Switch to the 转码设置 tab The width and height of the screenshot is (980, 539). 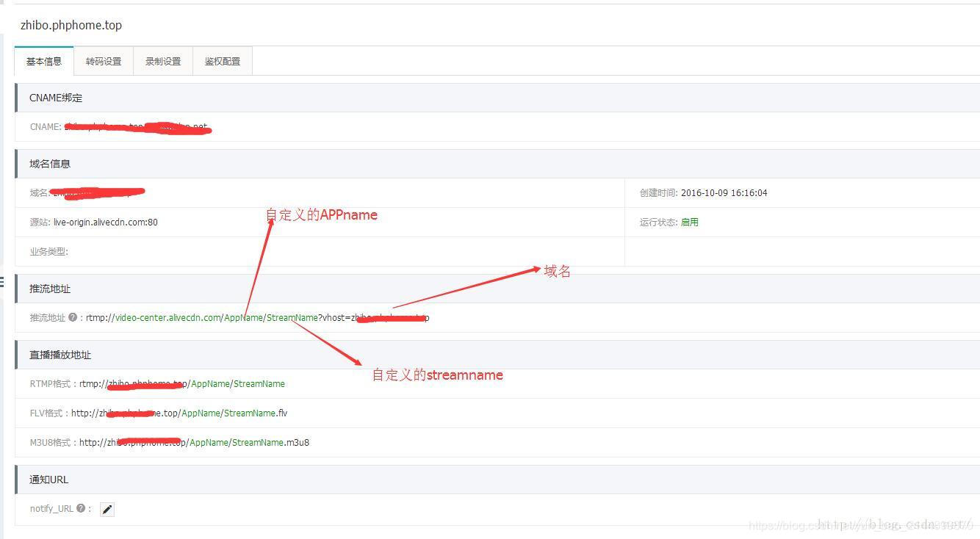(x=104, y=62)
